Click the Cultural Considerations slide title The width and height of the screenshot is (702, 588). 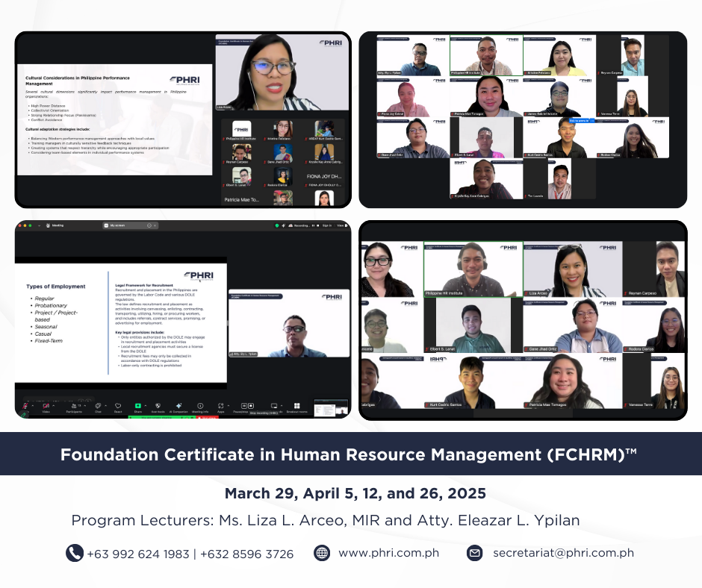[78, 81]
